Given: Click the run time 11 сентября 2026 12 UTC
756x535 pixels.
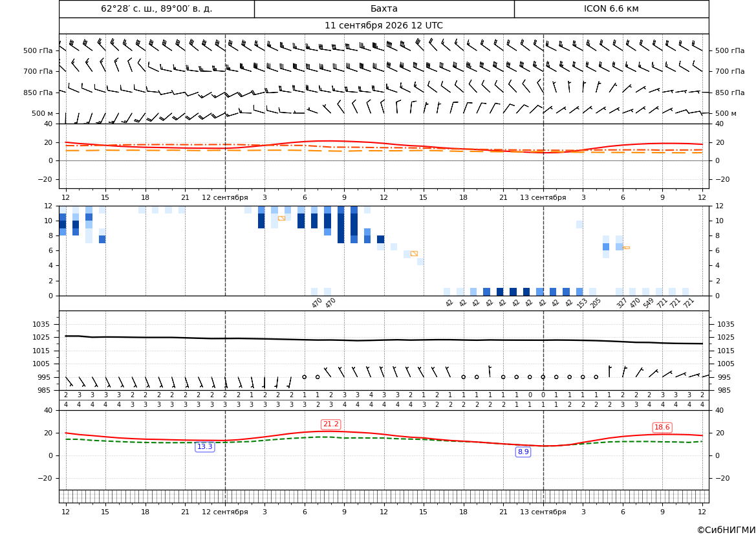Looking at the screenshot, I should [x=383, y=26].
